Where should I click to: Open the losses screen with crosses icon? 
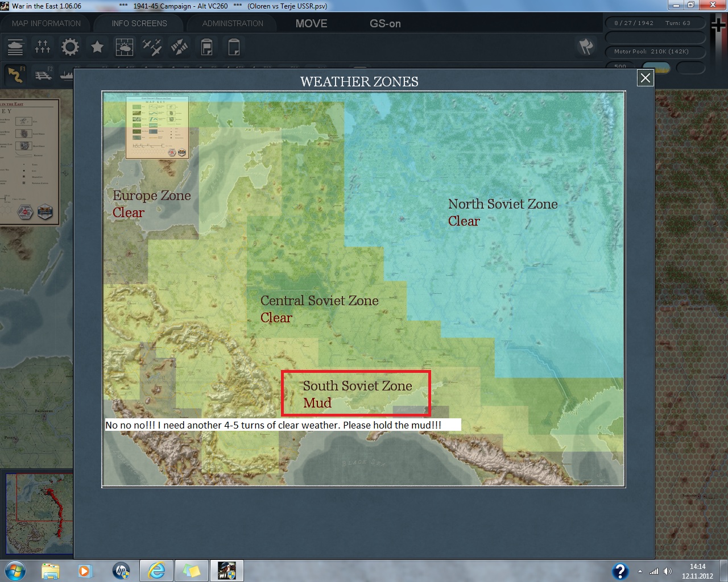pos(43,47)
